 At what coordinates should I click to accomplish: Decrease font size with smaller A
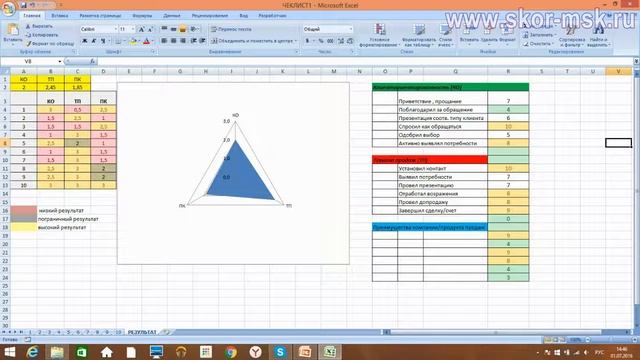tap(150, 29)
